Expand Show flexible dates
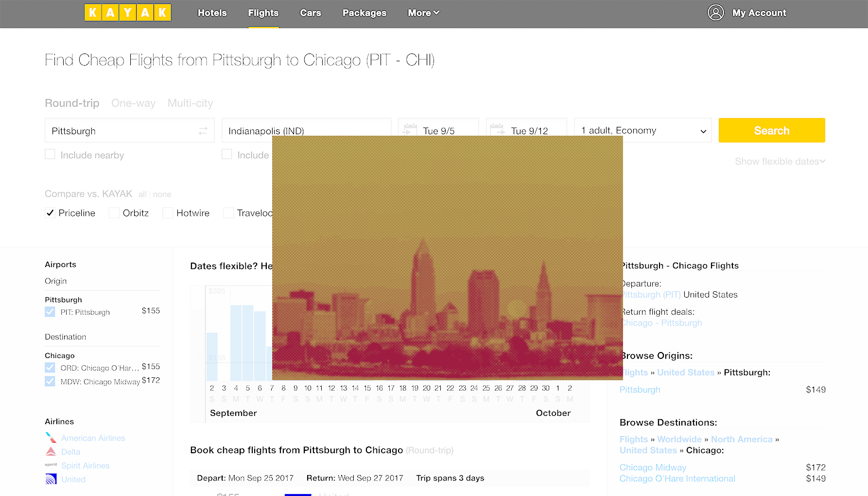Image resolution: width=868 pixels, height=496 pixels. pyautogui.click(x=779, y=161)
